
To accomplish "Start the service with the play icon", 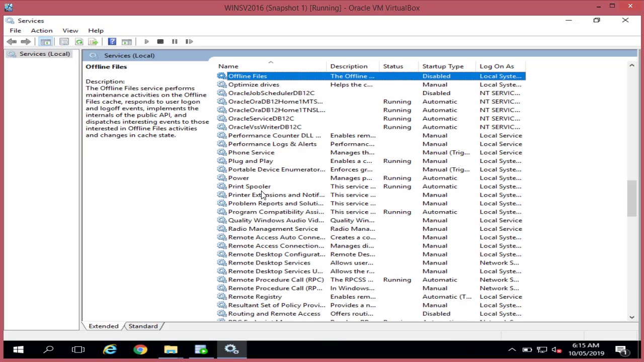I will (146, 42).
